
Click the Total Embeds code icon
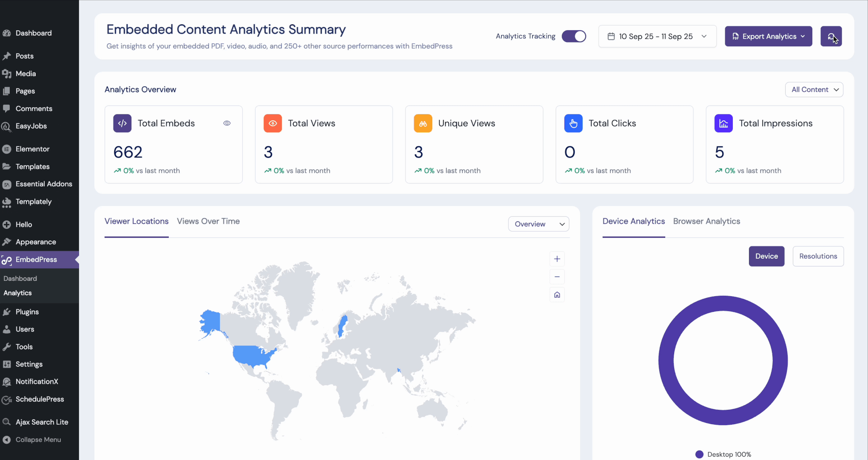tap(122, 123)
